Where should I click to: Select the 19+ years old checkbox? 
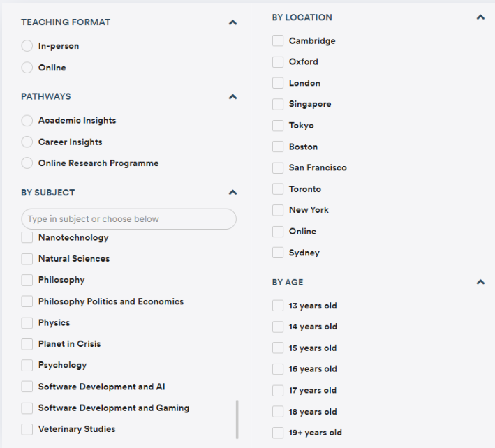278,433
